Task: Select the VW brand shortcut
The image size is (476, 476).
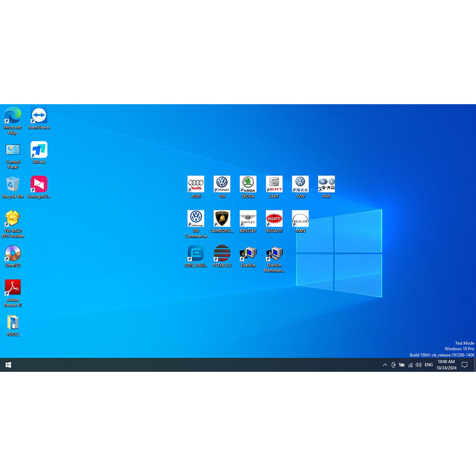Action: [222, 187]
